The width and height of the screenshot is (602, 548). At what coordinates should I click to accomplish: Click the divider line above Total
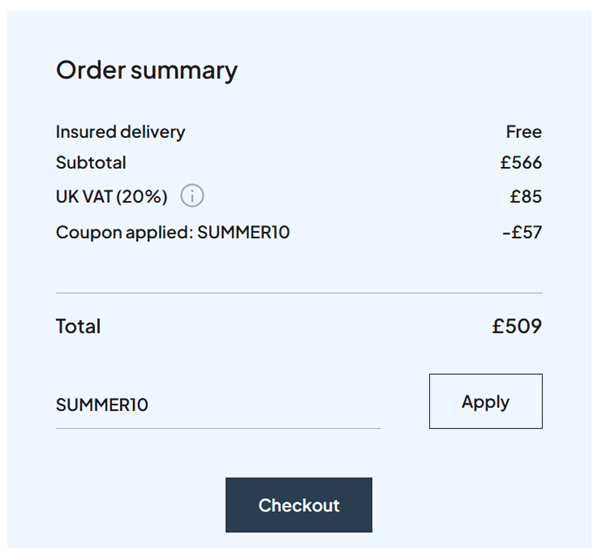click(x=299, y=293)
